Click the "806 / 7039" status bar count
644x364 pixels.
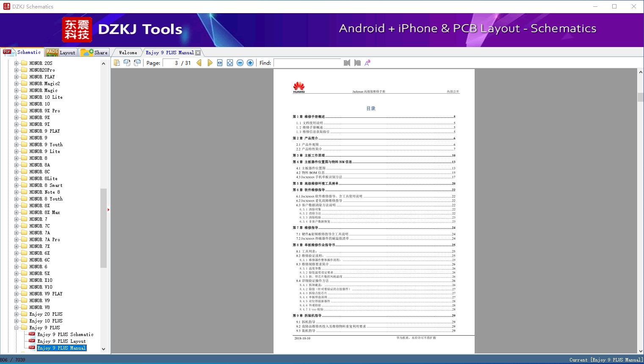(13, 360)
